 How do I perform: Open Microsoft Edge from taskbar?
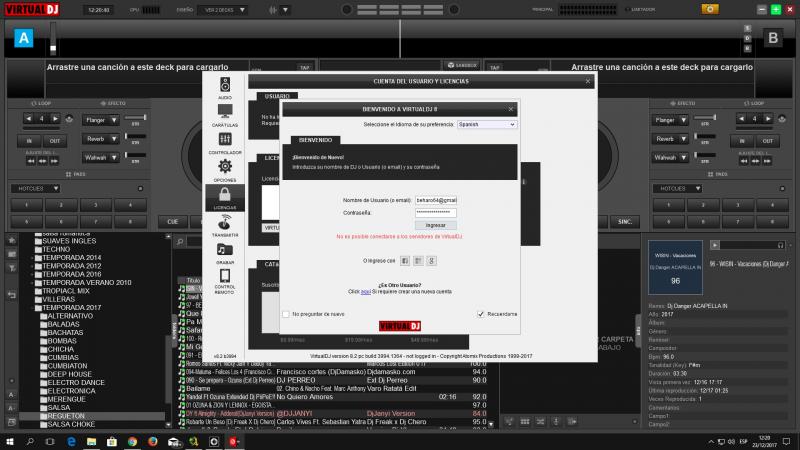click(71, 441)
